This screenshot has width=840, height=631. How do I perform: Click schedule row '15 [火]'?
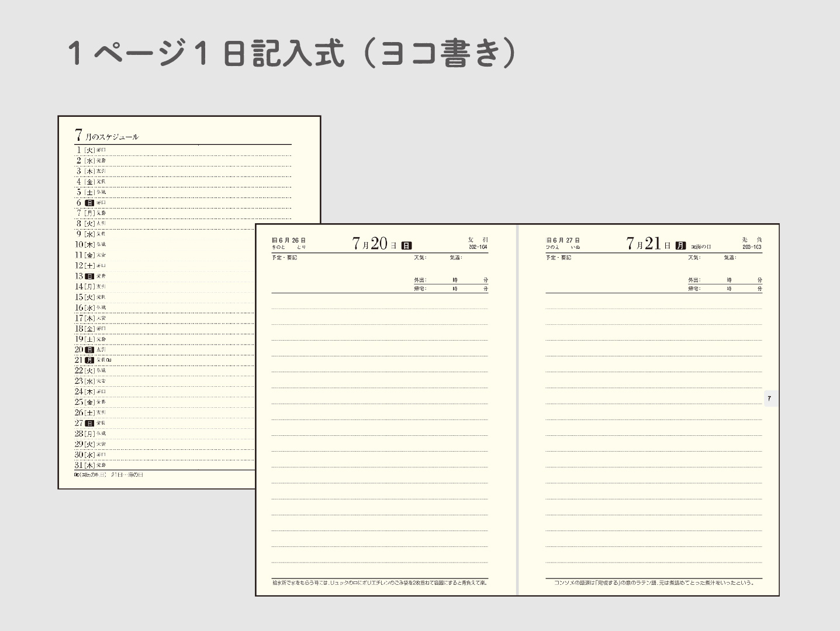coord(165,297)
